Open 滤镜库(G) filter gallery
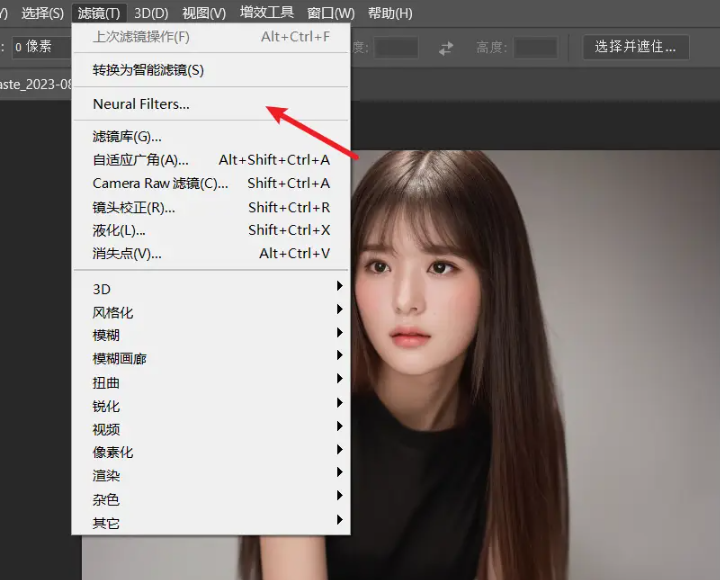 pos(127,136)
